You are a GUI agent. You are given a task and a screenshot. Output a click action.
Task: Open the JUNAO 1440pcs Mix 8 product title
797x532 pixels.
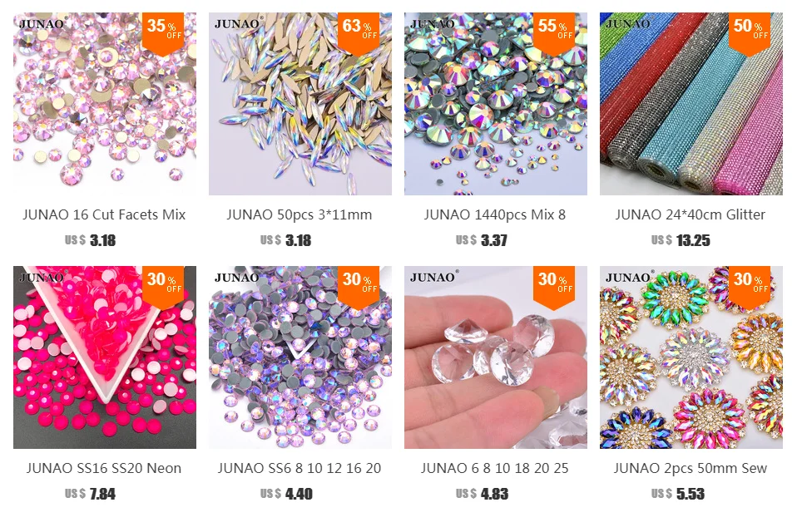click(495, 214)
